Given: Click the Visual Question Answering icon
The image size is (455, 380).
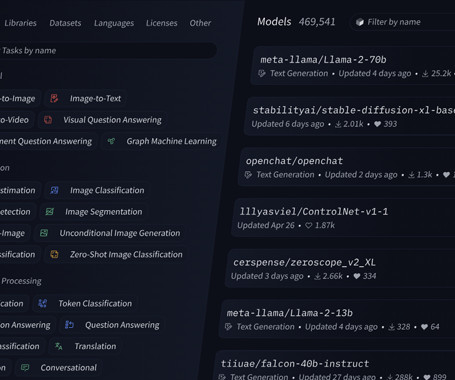Looking at the screenshot, I should tap(48, 120).
